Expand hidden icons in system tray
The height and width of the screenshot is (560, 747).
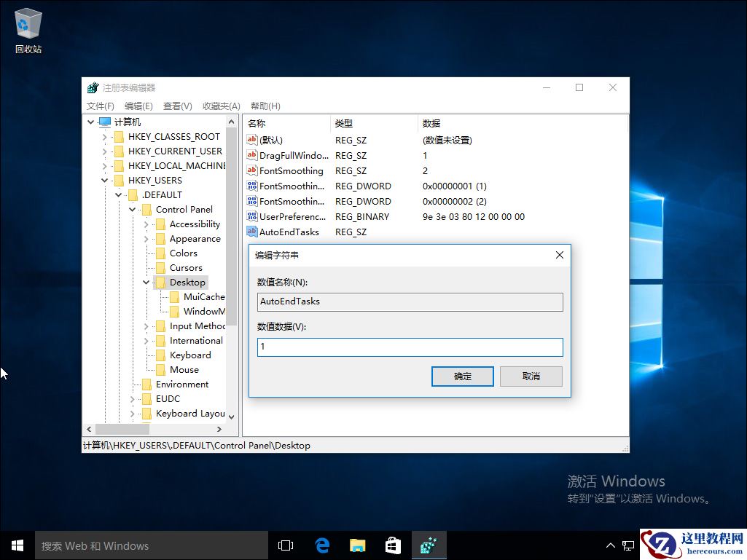tap(610, 545)
